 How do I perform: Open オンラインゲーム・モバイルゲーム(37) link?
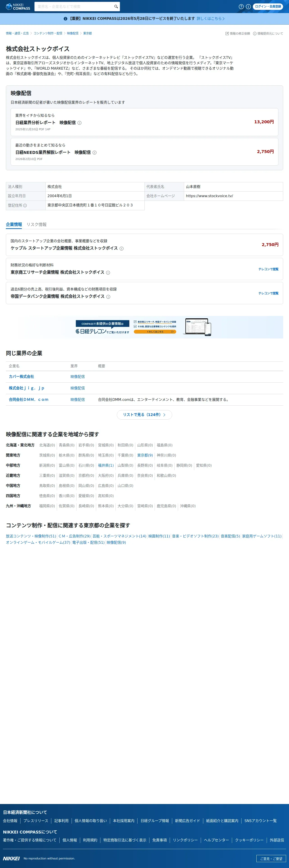click(38, 543)
